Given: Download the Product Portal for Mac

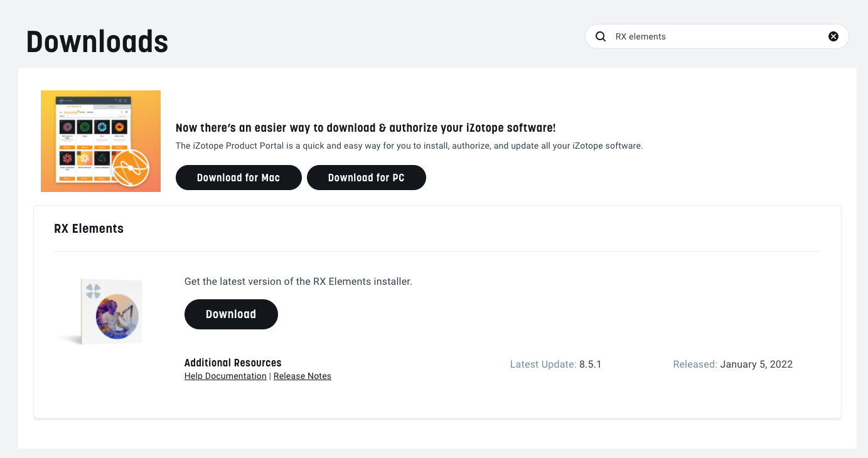Looking at the screenshot, I should coord(238,178).
